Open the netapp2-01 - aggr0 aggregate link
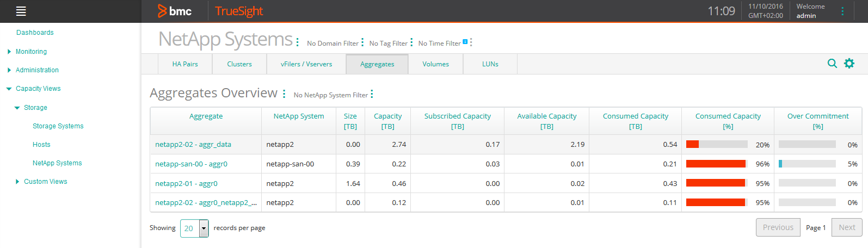The width and height of the screenshot is (868, 248). [x=187, y=184]
